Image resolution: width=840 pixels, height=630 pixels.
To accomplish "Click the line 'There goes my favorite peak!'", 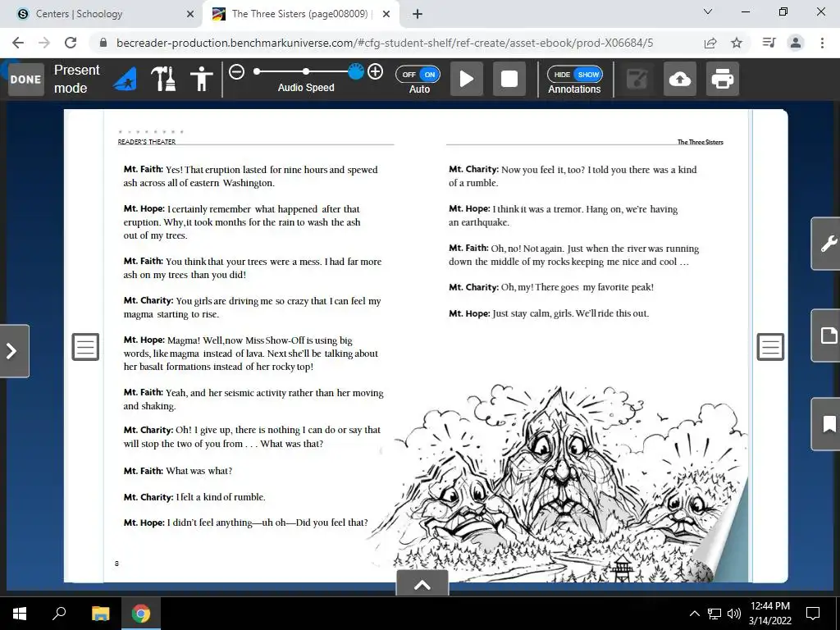I will (x=594, y=287).
